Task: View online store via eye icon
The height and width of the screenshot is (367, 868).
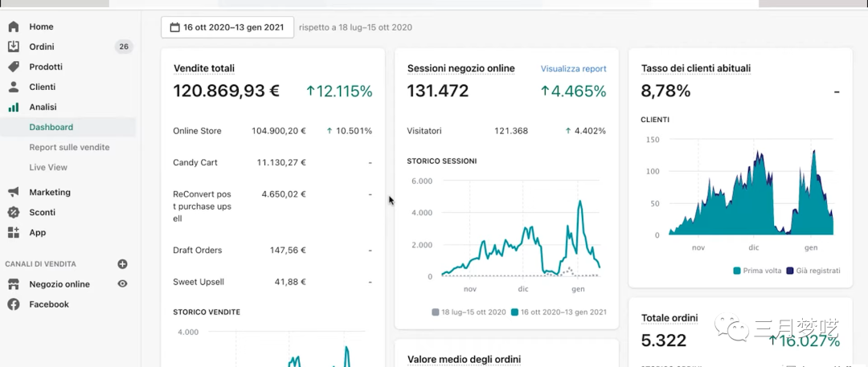Action: [x=123, y=284]
